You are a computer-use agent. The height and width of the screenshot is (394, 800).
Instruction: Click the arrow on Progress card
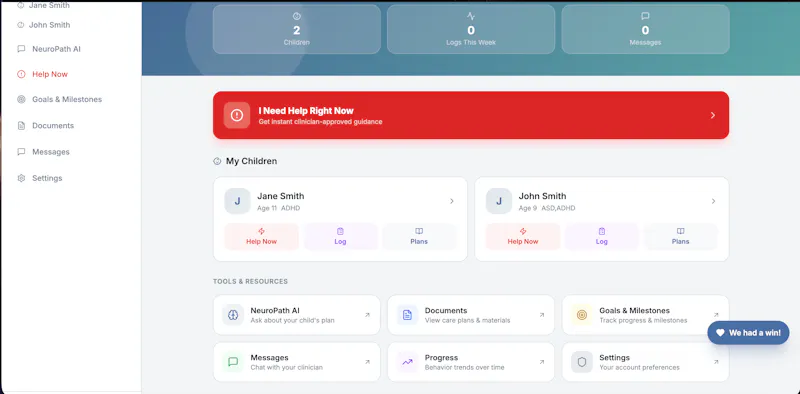541,362
